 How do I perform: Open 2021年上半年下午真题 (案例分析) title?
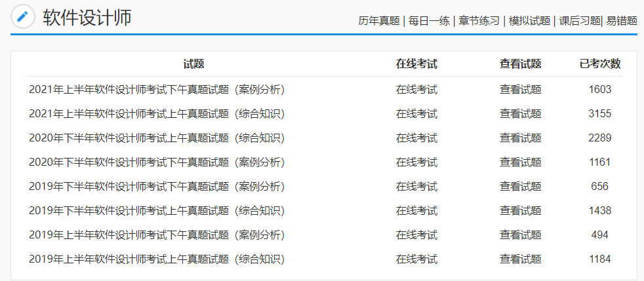[157, 89]
